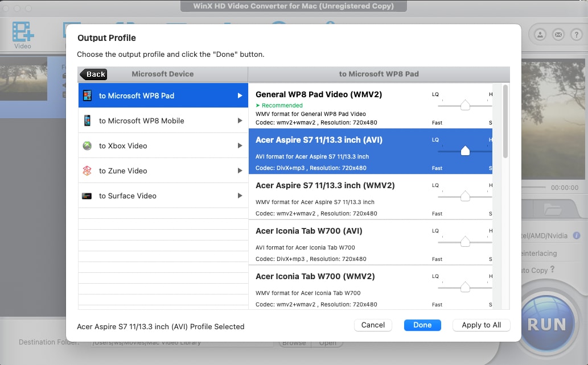Image resolution: width=588 pixels, height=365 pixels.
Task: Select Acer Iconia Tab W700 (WMV2) profile
Action: (371, 288)
